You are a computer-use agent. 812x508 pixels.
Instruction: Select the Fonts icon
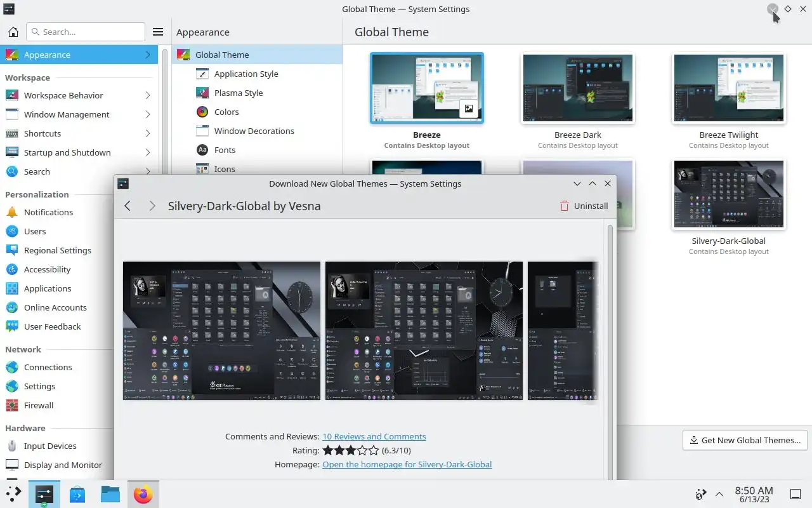click(x=202, y=150)
